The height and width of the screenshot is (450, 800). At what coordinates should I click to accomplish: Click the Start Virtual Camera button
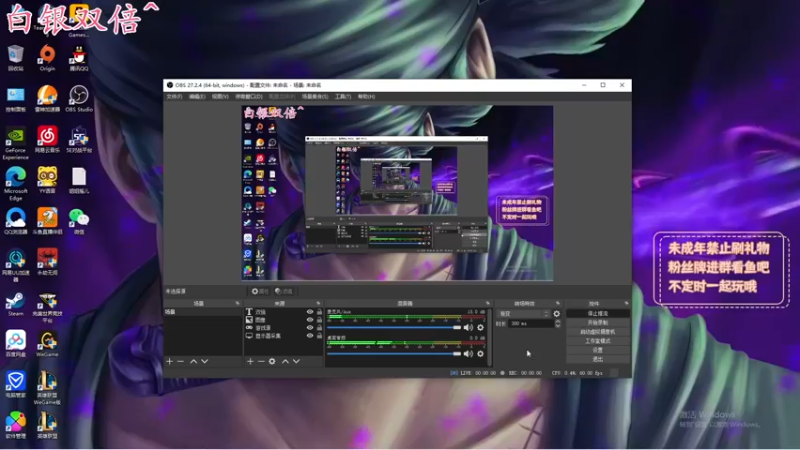pos(597,332)
